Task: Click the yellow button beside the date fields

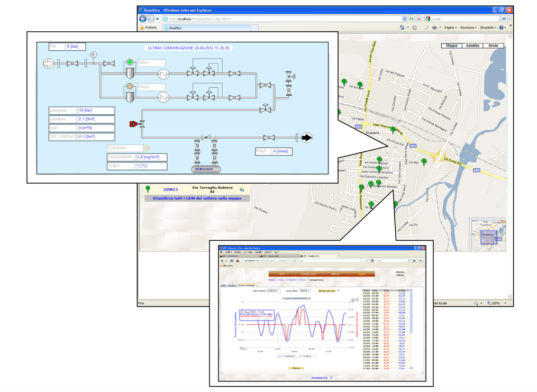Action: tap(327, 291)
